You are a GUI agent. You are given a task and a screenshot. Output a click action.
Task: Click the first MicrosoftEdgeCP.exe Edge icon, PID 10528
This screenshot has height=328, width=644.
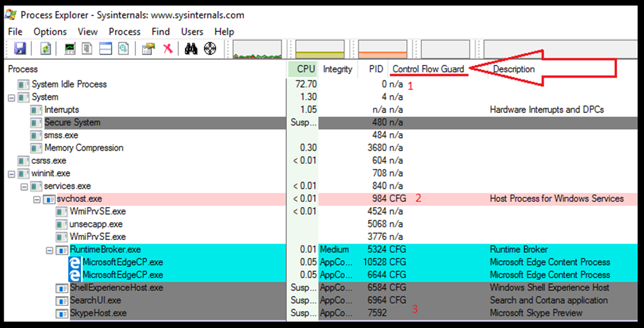[75, 262]
